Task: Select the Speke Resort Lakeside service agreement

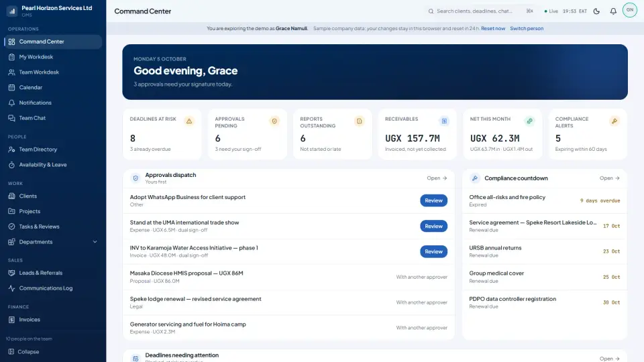Action: [x=545, y=226]
